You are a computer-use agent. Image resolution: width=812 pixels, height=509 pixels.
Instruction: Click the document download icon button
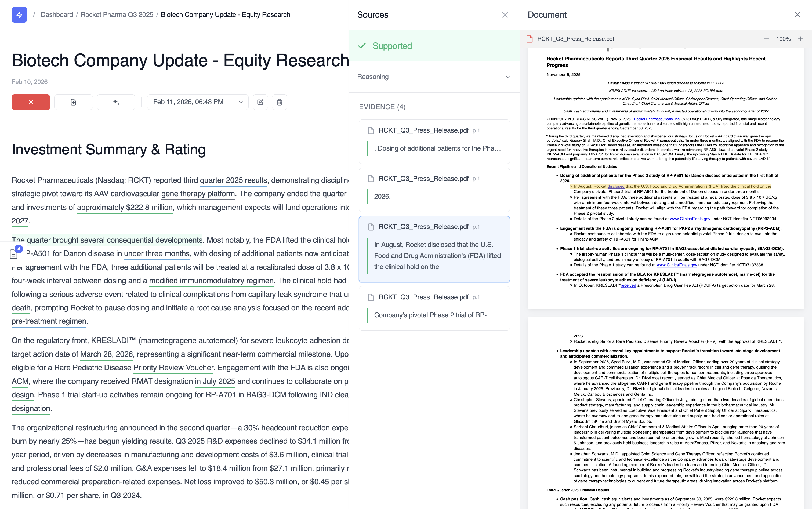tap(73, 102)
